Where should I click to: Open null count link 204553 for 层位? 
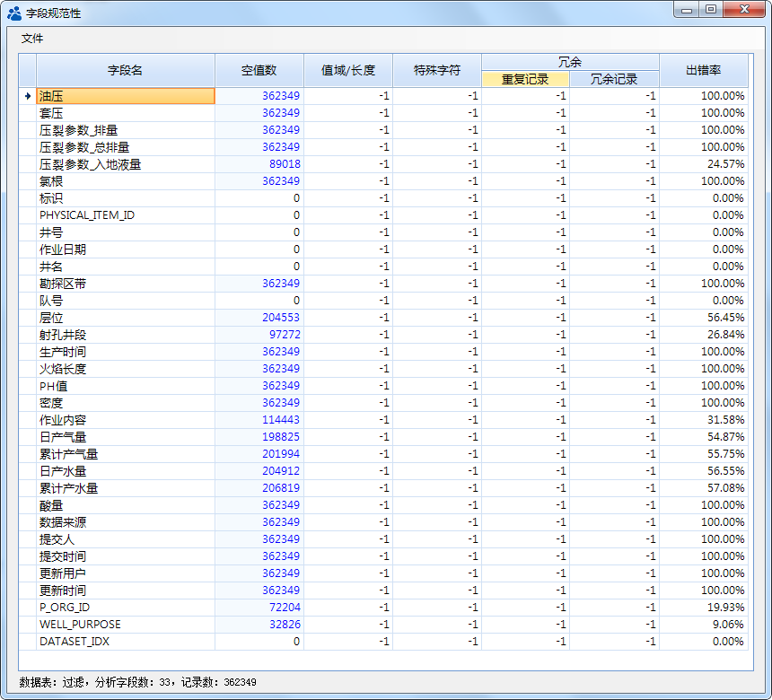tap(281, 318)
